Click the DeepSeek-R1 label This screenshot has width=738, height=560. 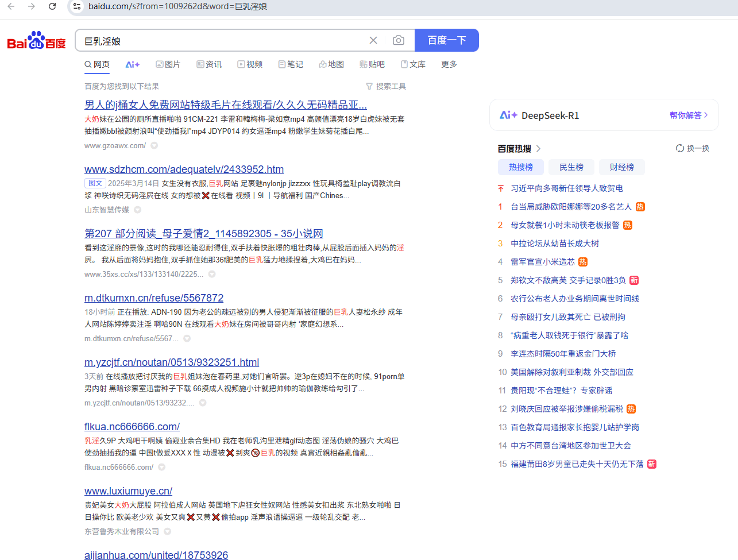pos(550,115)
